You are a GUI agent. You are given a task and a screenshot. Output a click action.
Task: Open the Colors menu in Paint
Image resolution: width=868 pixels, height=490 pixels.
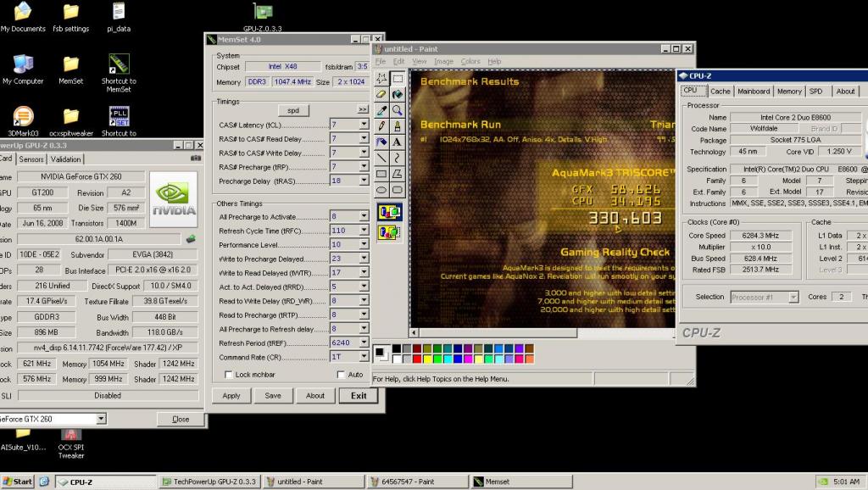click(x=470, y=61)
